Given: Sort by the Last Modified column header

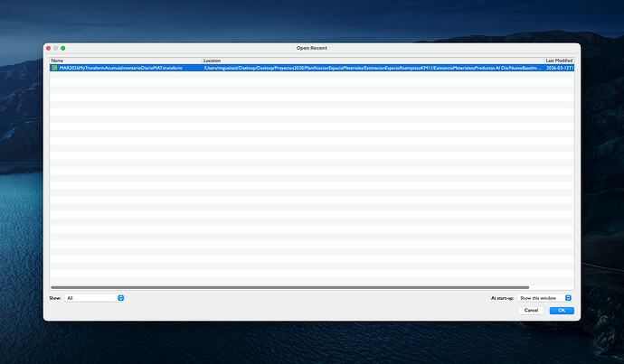Looking at the screenshot, I should 559,61.
